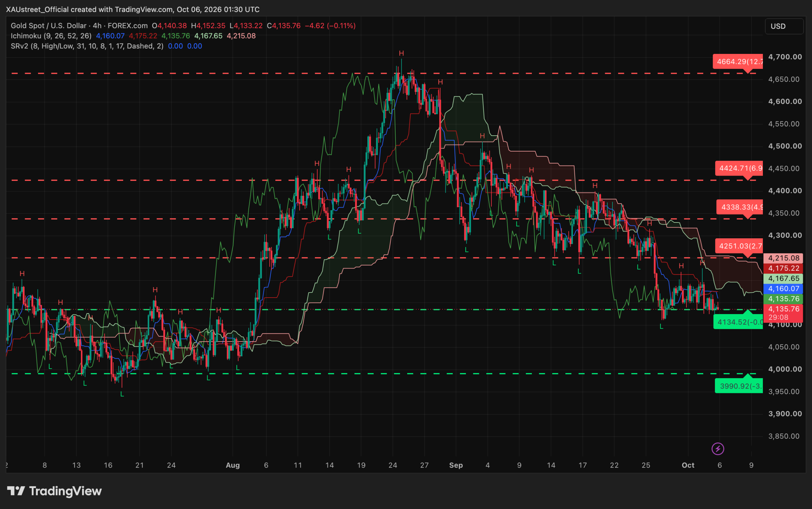Click the L4,133.22 low value in the header
Screen dimensions: 812x509
pyautogui.click(x=246, y=26)
